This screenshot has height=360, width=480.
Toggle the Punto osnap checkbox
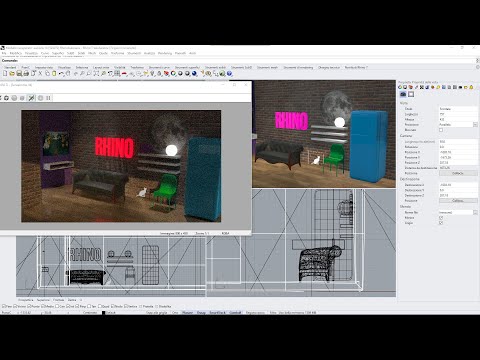pos(29,306)
